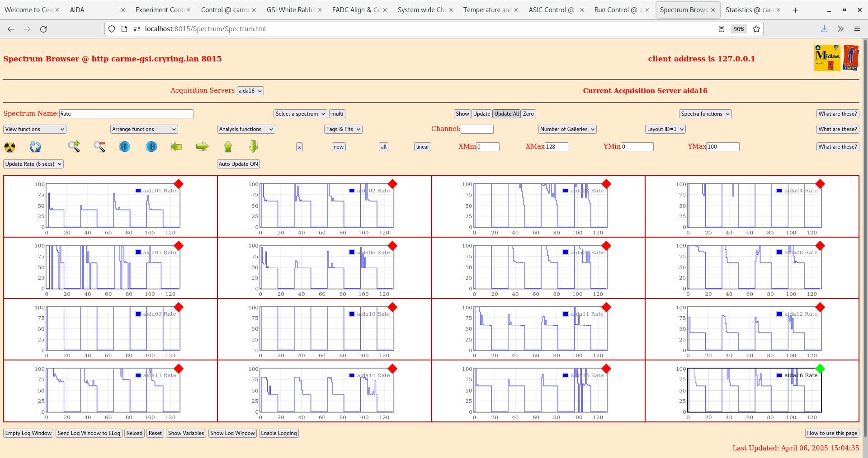
Task: Click the blue double-down arrow icon
Action: 125,146
